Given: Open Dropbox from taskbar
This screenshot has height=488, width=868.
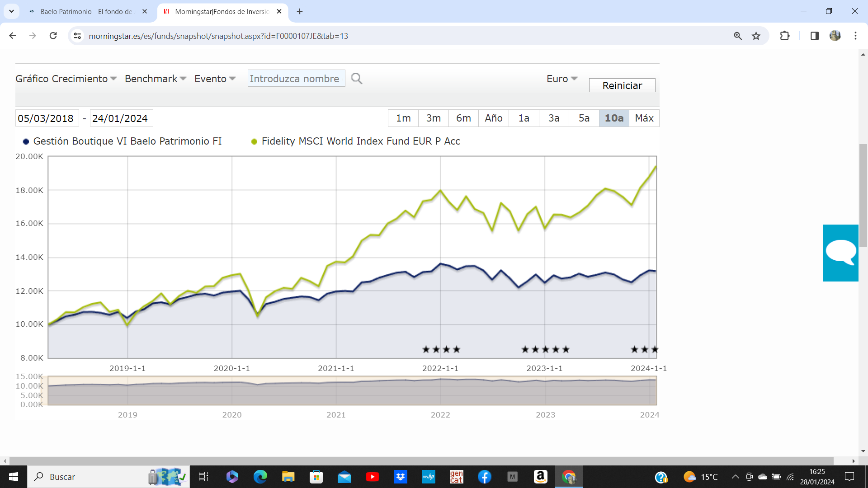Looking at the screenshot, I should (x=401, y=477).
